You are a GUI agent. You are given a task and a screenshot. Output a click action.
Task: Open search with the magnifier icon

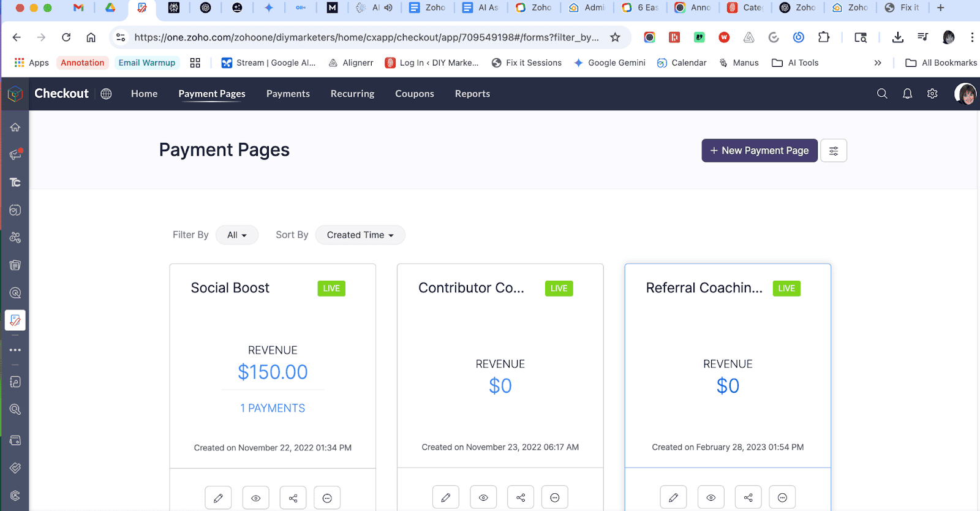click(x=882, y=94)
